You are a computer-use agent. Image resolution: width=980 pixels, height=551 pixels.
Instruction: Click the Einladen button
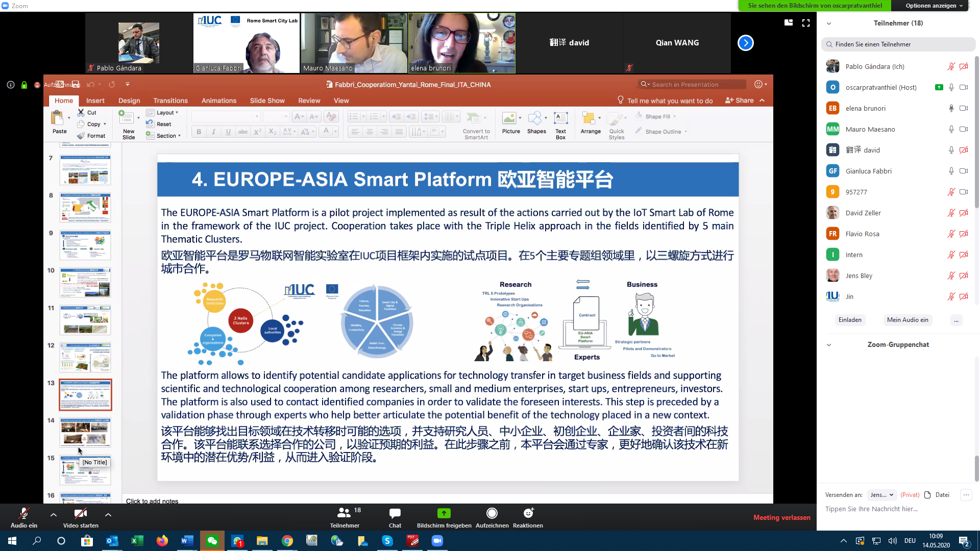coord(850,320)
